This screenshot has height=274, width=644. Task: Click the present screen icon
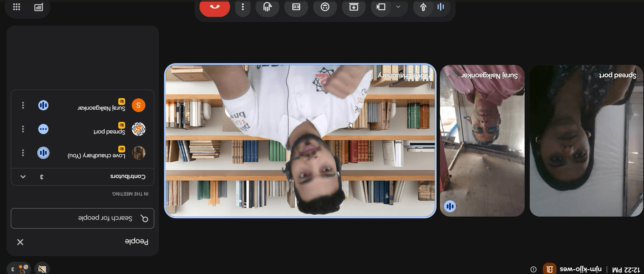click(x=354, y=7)
